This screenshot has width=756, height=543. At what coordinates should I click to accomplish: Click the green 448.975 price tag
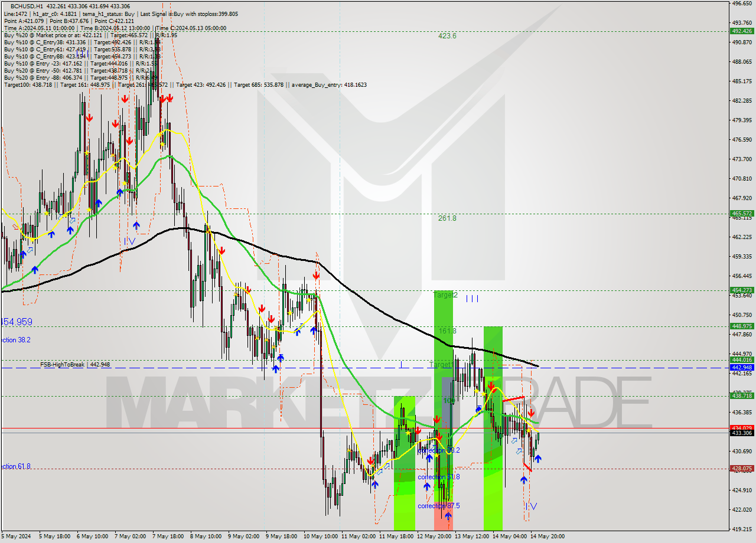[742, 326]
